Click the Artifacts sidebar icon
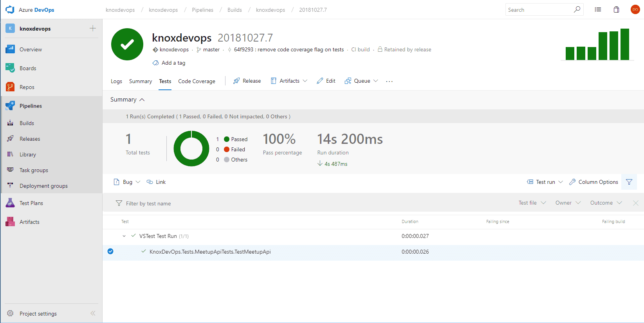Screen dimensions: 644x323 pyautogui.click(x=10, y=222)
